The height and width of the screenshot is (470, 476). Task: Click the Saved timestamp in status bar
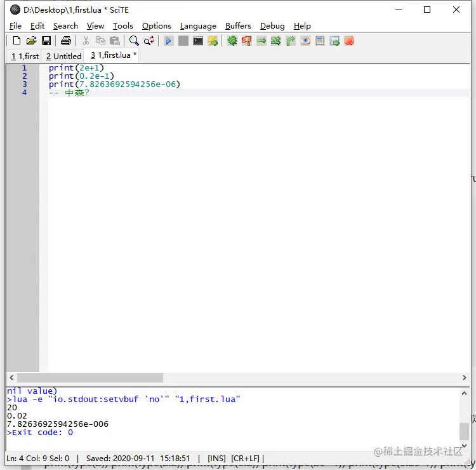coord(138,458)
